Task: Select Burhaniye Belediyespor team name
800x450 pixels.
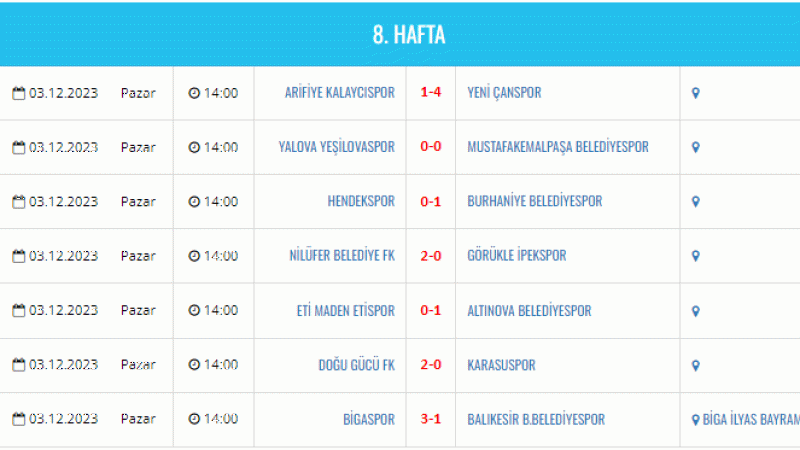Action: click(535, 201)
